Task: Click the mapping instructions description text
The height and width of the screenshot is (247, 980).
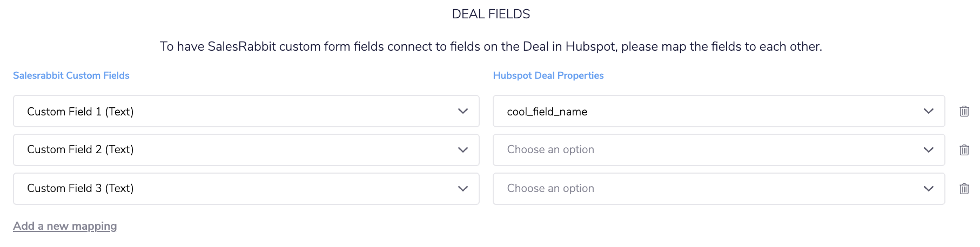Action: tap(491, 46)
